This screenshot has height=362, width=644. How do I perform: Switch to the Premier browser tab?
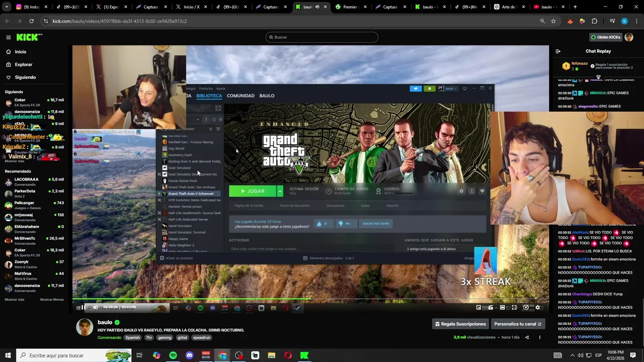351,7
